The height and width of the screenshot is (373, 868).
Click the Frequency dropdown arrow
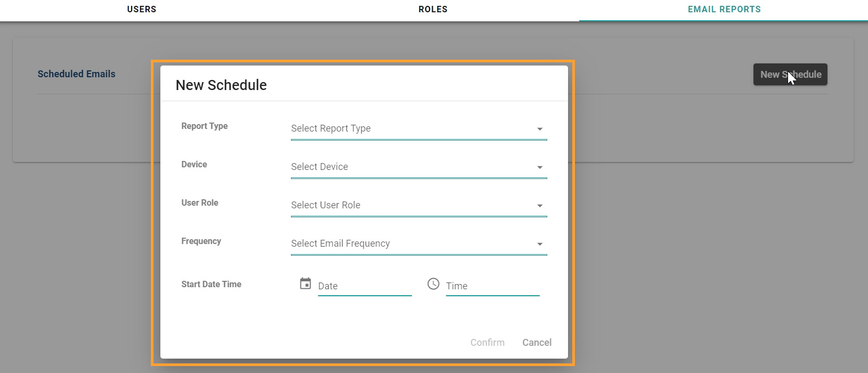pyautogui.click(x=539, y=244)
